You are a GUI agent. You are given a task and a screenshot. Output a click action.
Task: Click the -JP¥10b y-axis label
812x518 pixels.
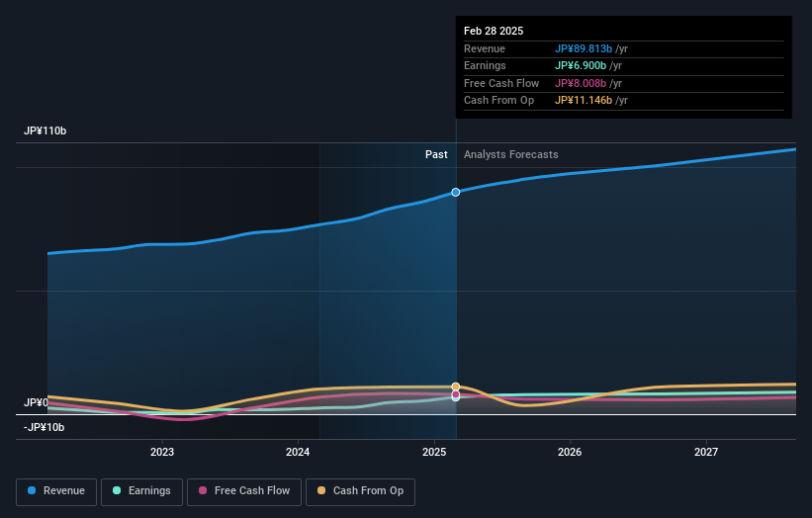[45, 427]
